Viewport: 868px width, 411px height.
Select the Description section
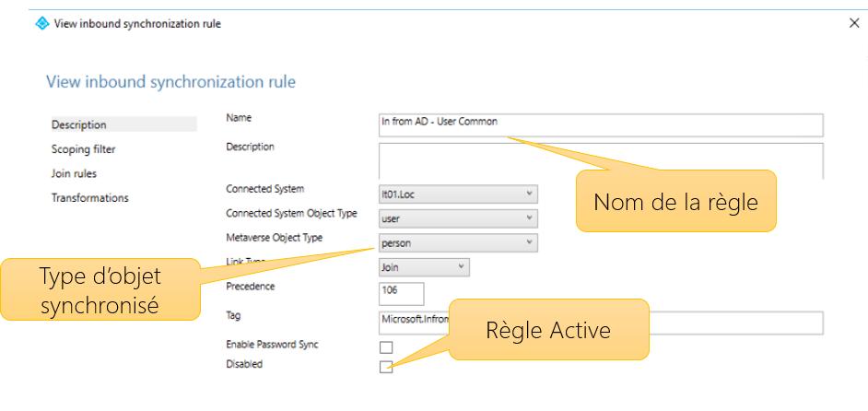[79, 125]
